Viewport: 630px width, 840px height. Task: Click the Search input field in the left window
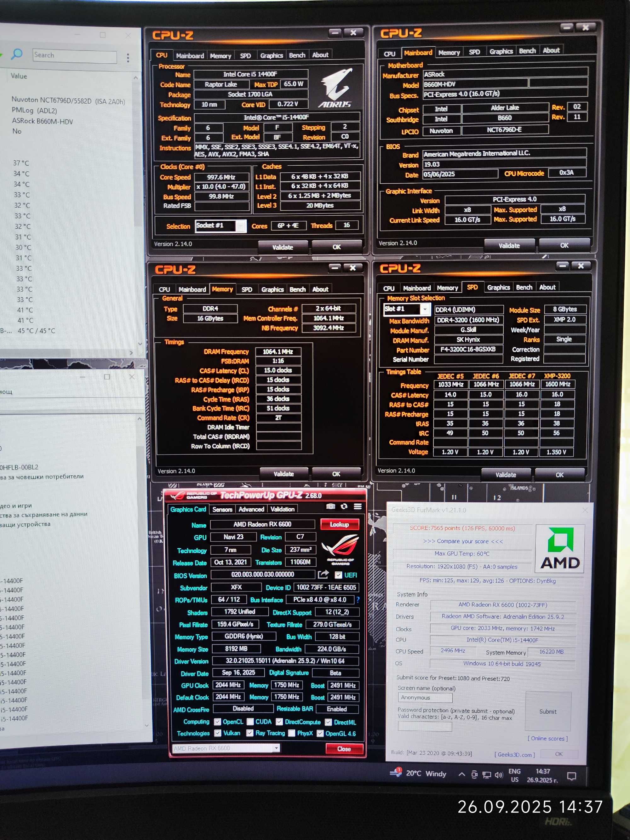[74, 56]
